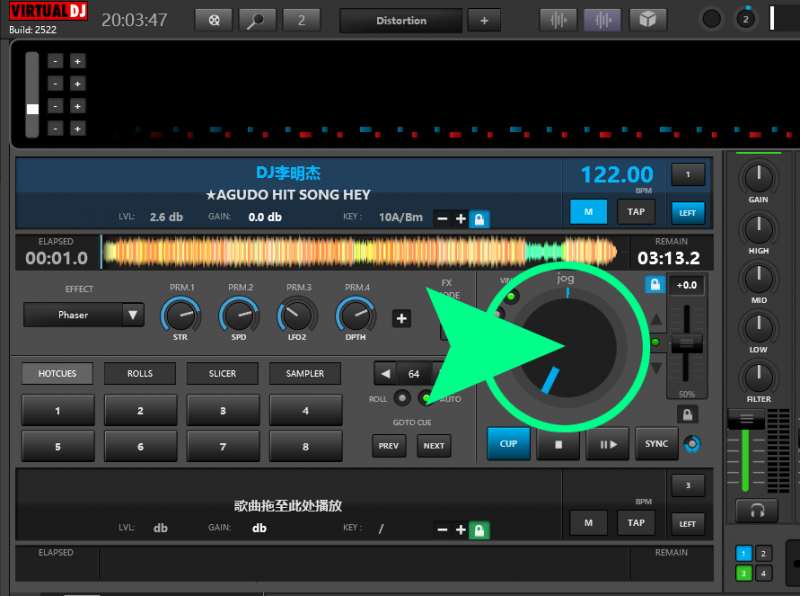
Task: Click the mixer FILTER knob
Action: click(758, 377)
